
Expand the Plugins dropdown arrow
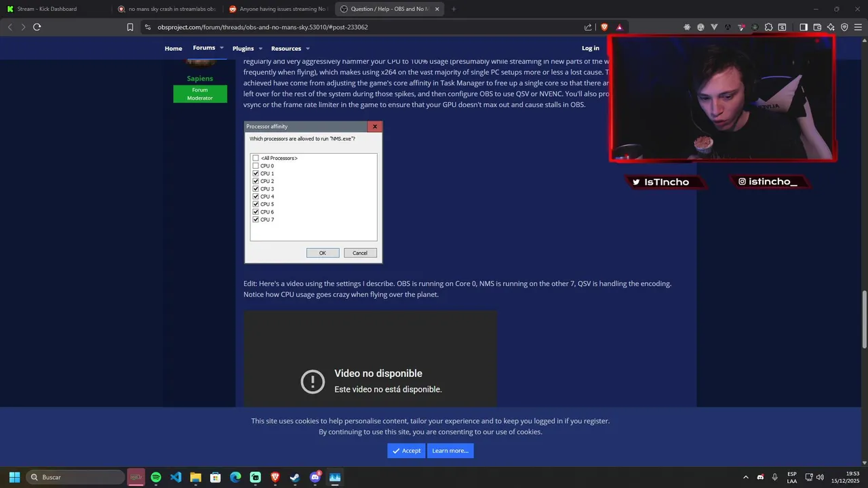[x=261, y=49]
